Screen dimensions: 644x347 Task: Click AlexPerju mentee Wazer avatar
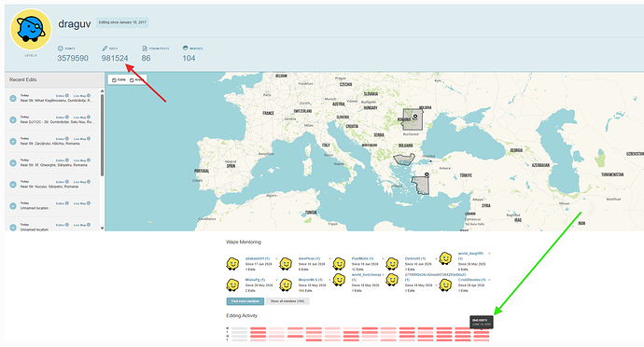pos(286,264)
